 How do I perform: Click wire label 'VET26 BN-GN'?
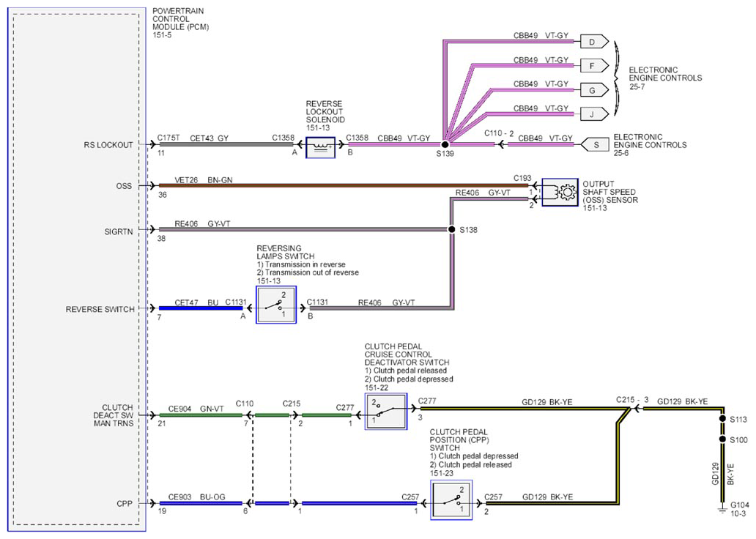(204, 180)
